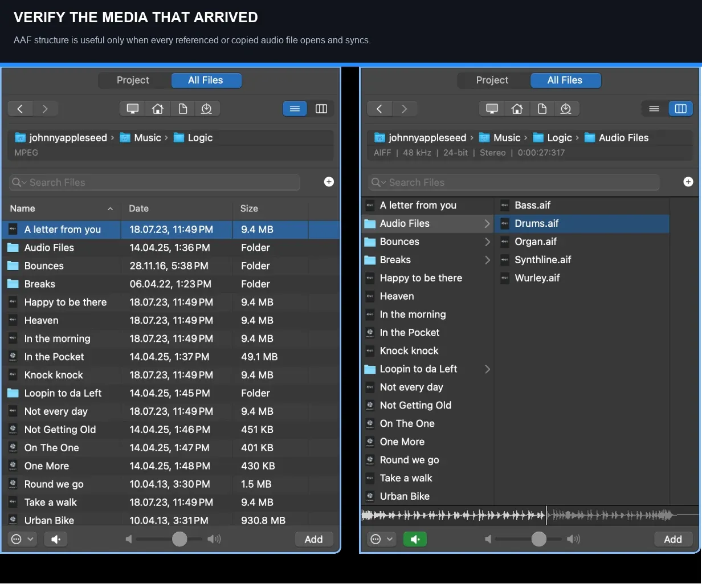Select Urban Bike in left list
The width and height of the screenshot is (702, 588).
(x=171, y=521)
